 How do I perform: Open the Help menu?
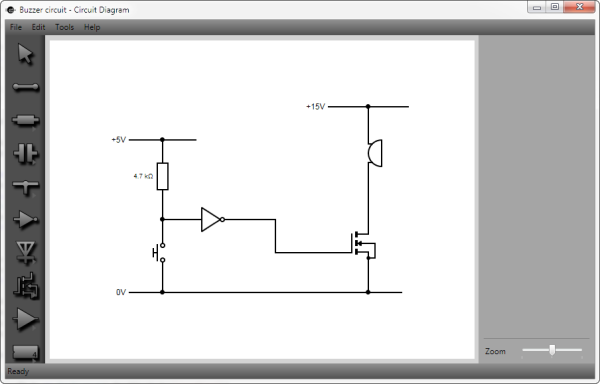pyautogui.click(x=92, y=27)
